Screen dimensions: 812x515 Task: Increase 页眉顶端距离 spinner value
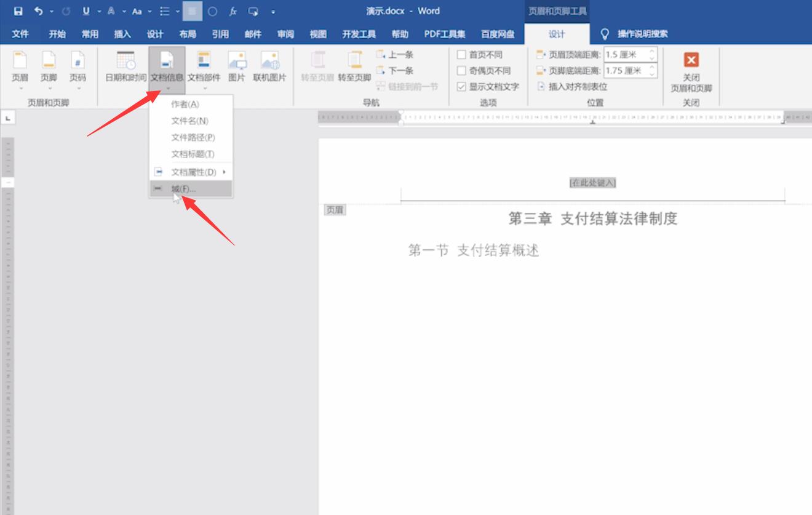(x=652, y=51)
